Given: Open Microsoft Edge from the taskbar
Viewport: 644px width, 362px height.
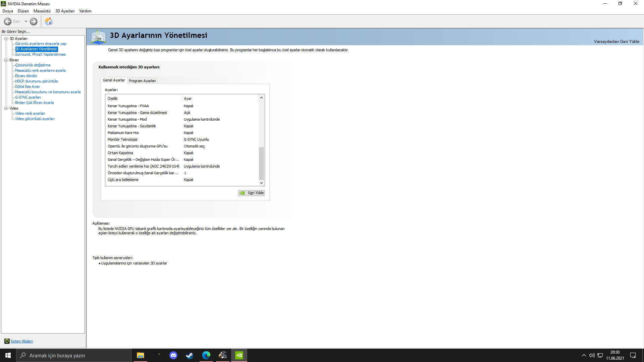Looking at the screenshot, I should 206,355.
